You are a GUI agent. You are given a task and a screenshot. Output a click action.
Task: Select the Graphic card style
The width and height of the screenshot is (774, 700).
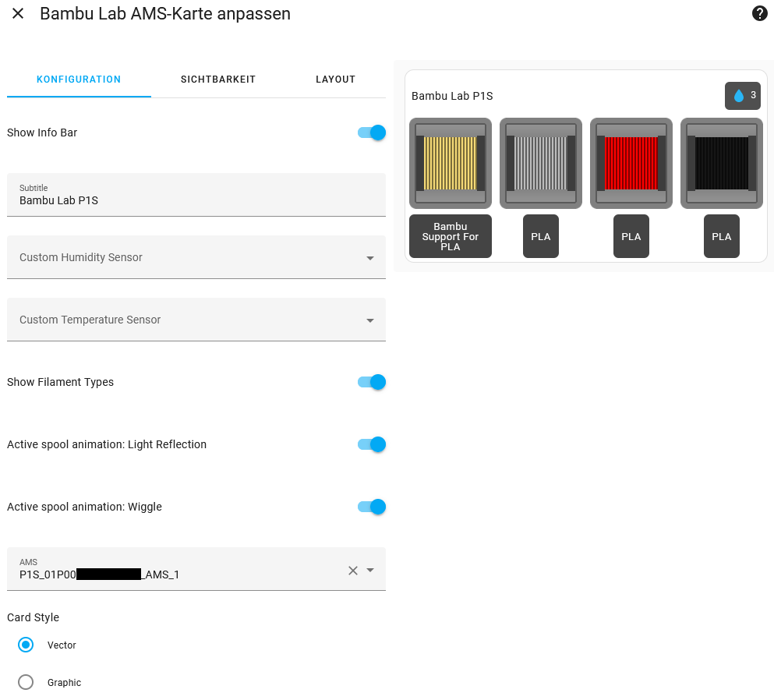coord(26,682)
